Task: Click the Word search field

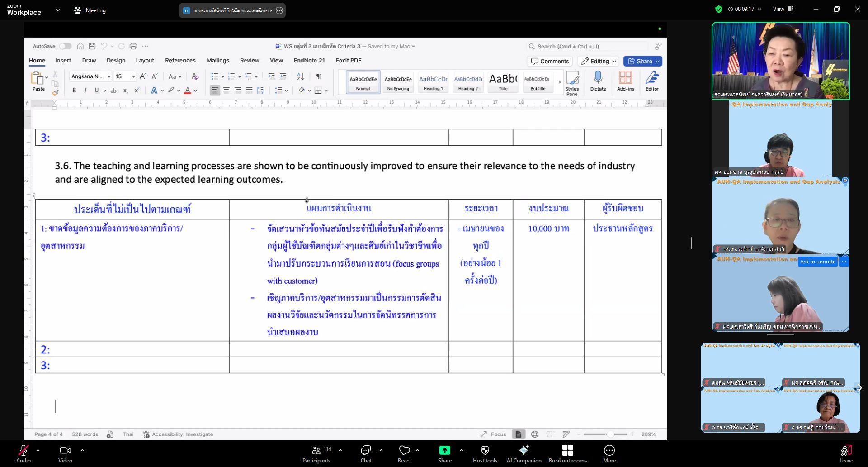Action: [x=588, y=46]
